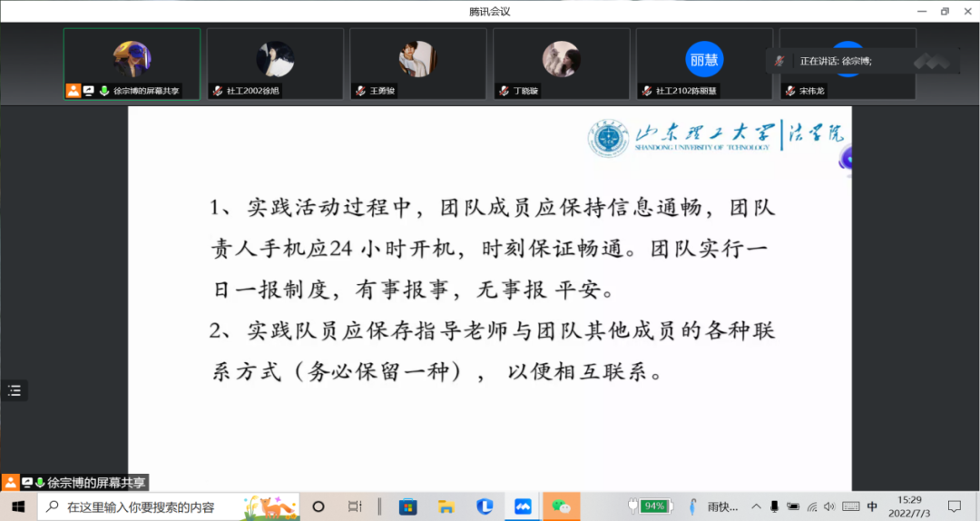Click muted mic icon beside 社工2002徐旭
This screenshot has width=980, height=521.
[x=218, y=91]
